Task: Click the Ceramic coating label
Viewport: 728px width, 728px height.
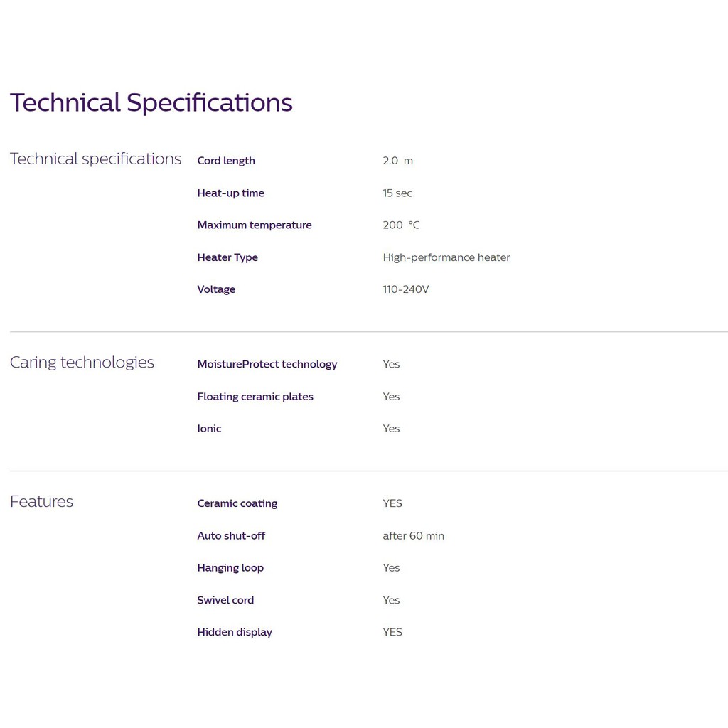Action: tap(237, 503)
